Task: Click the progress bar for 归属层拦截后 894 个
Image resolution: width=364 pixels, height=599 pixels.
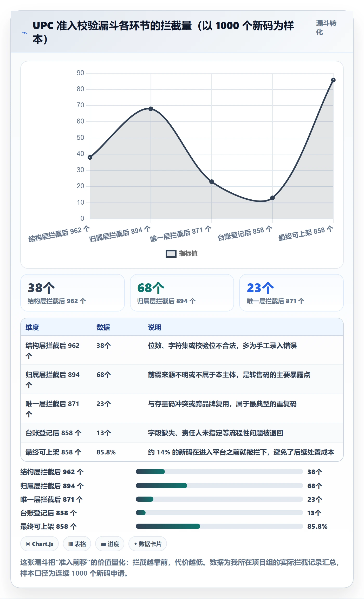Action: pos(219,486)
